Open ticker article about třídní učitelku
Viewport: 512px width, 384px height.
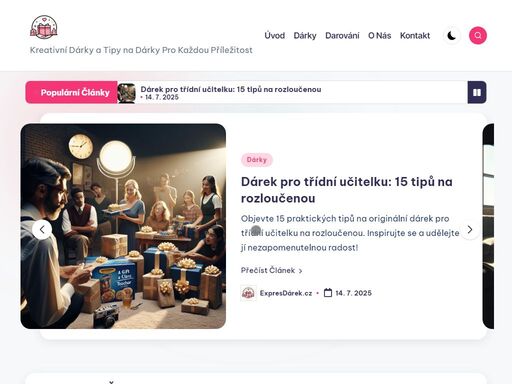(231, 89)
